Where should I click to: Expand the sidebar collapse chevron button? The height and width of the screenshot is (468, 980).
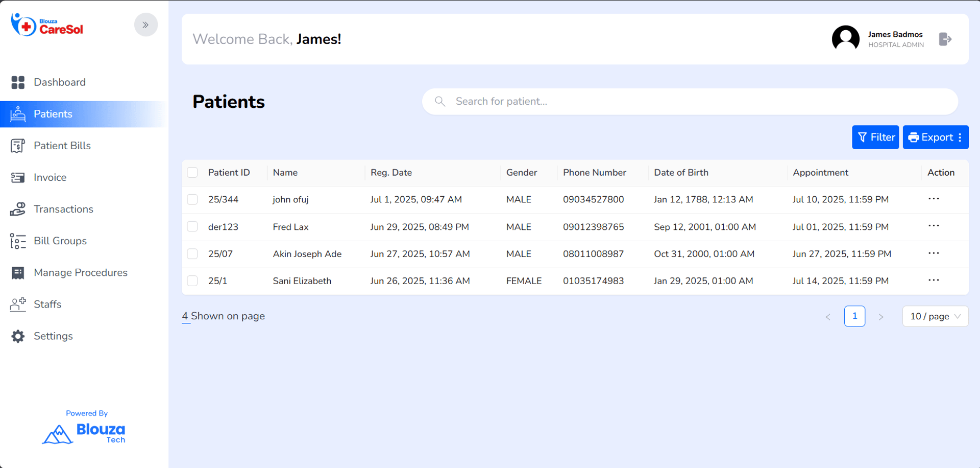[x=146, y=25]
